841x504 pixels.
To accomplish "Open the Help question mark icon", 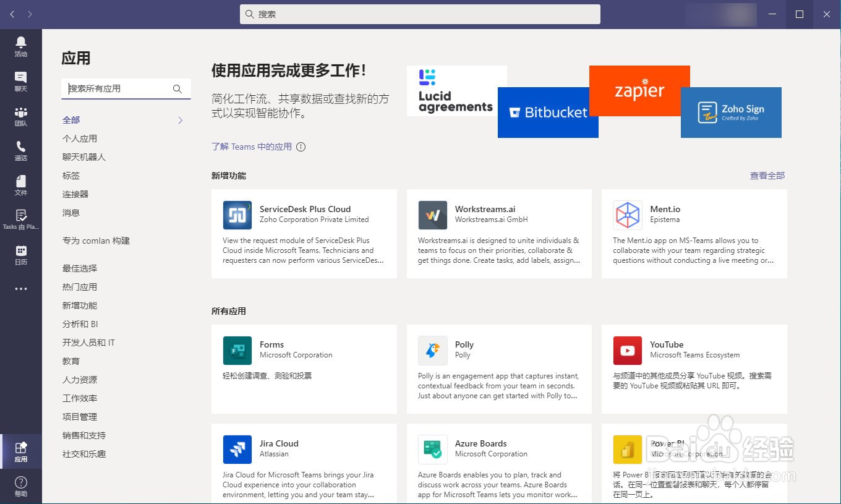I will pyautogui.click(x=21, y=482).
